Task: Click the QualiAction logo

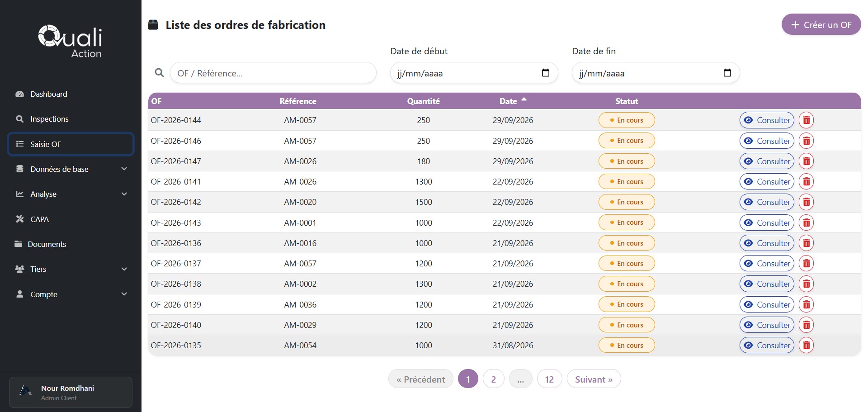Action: click(x=70, y=41)
